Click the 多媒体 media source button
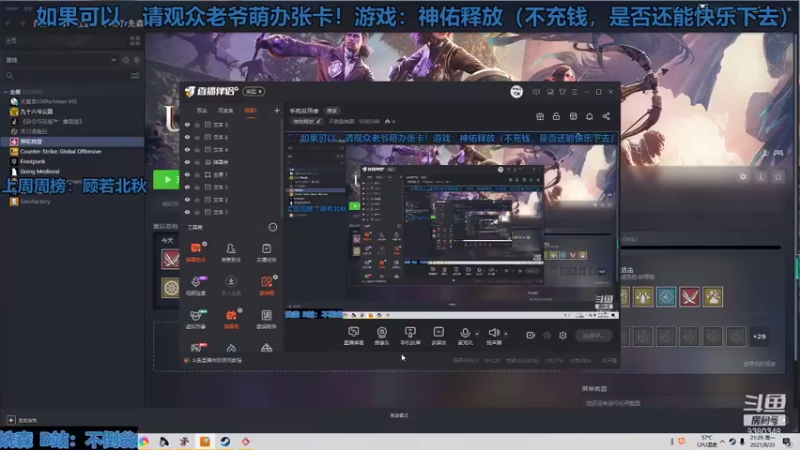Viewport: 800px width, 450px height. tap(439, 336)
